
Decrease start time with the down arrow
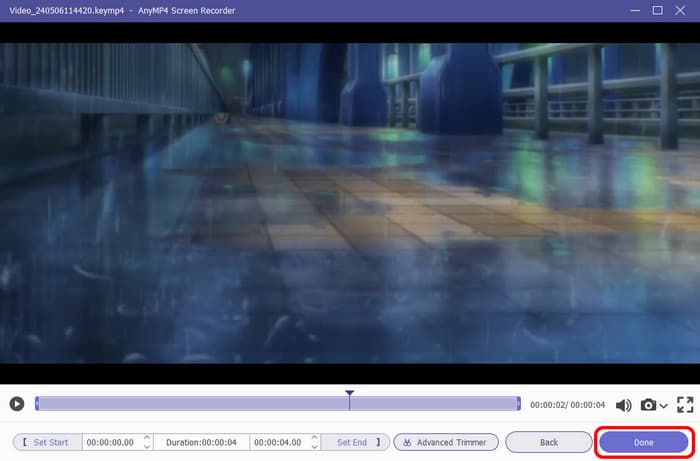(147, 446)
